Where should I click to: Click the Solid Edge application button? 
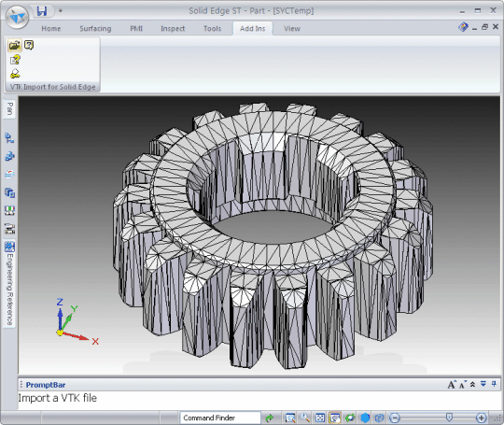coord(17,17)
